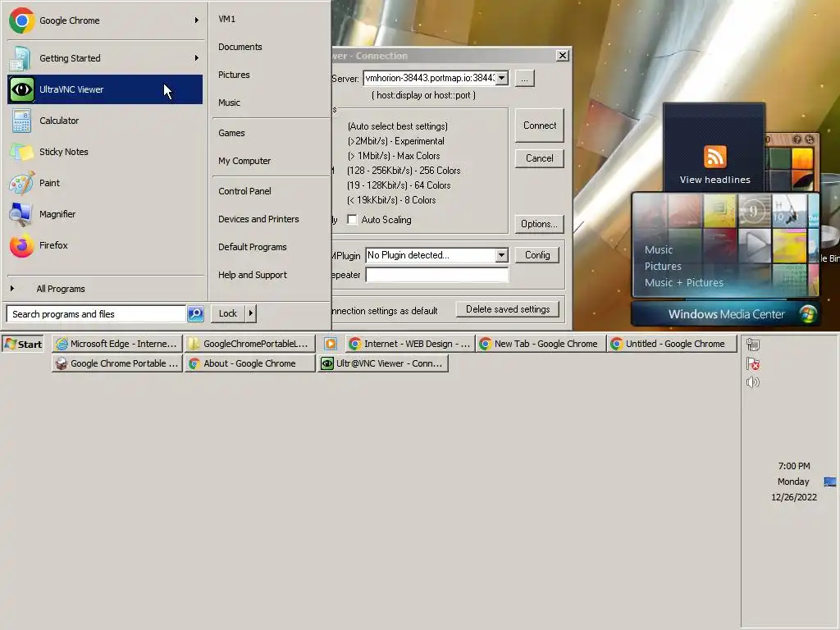Switch to Untitled - Google Chrome window
The image size is (840, 630).
(x=672, y=344)
